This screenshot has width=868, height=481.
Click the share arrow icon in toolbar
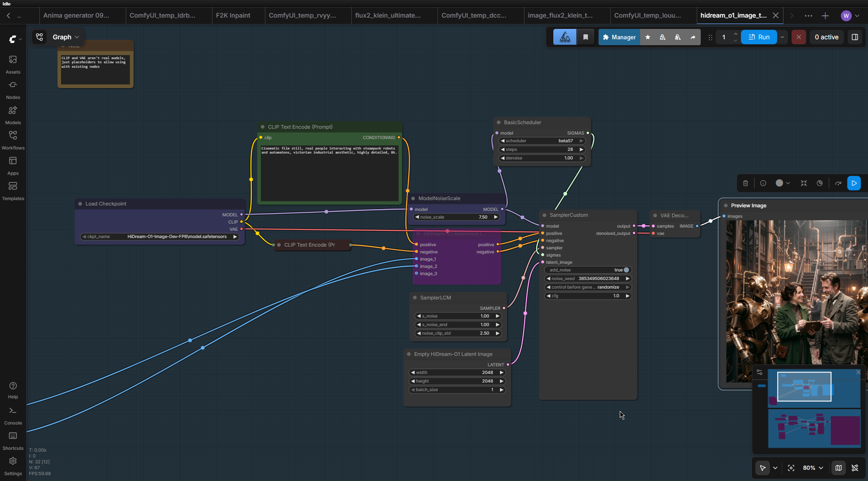click(693, 37)
